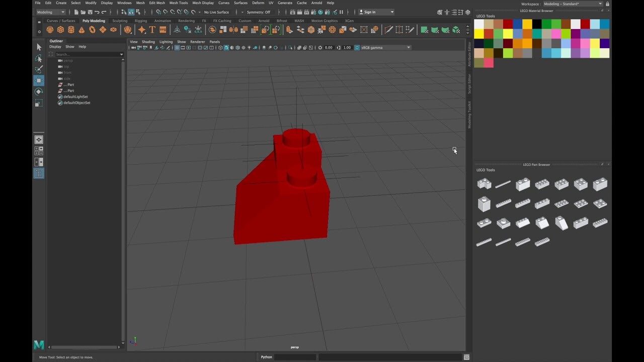Open the Mesh Tools menu
This screenshot has height=362, width=644.
(179, 3)
